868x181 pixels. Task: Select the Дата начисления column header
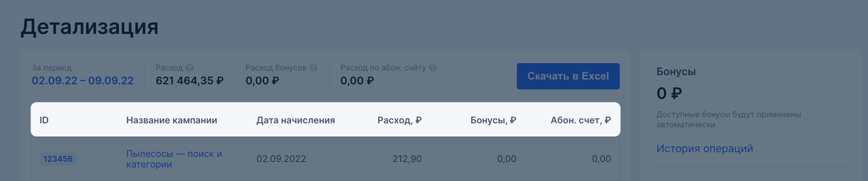click(x=296, y=120)
